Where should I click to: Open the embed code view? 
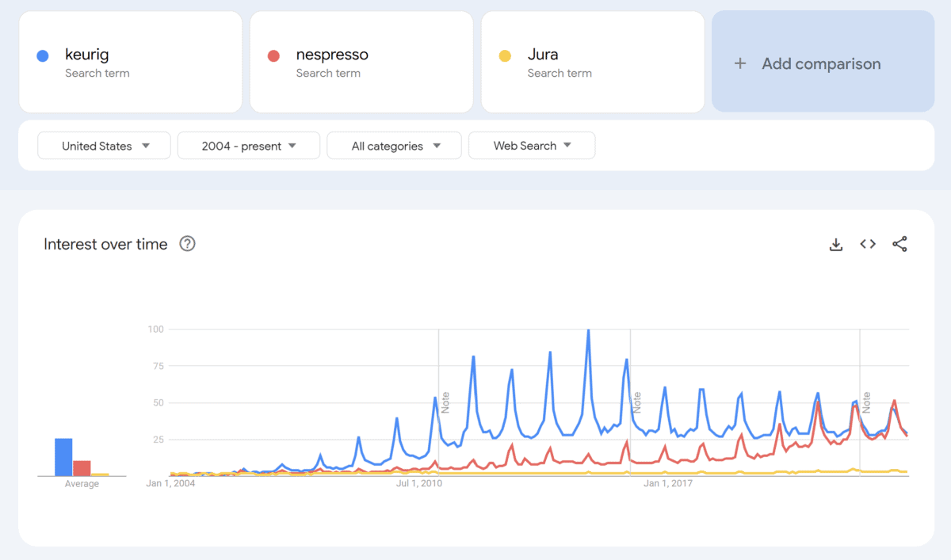(x=868, y=244)
